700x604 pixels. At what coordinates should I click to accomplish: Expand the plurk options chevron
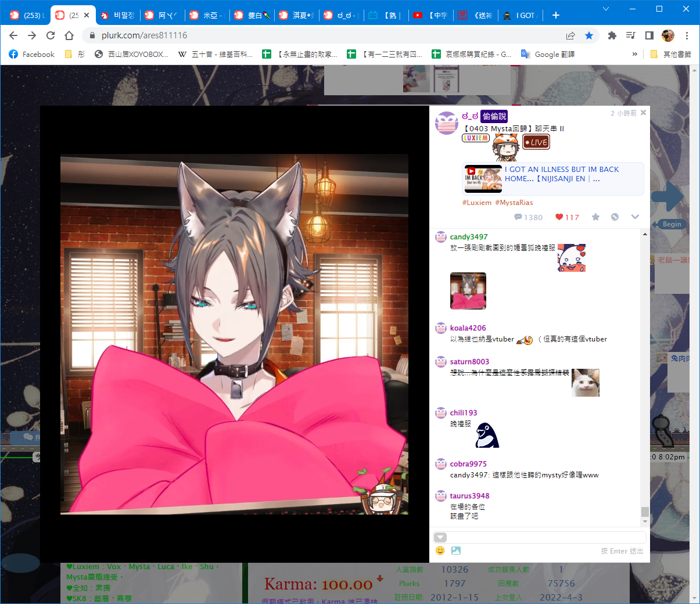pos(635,217)
